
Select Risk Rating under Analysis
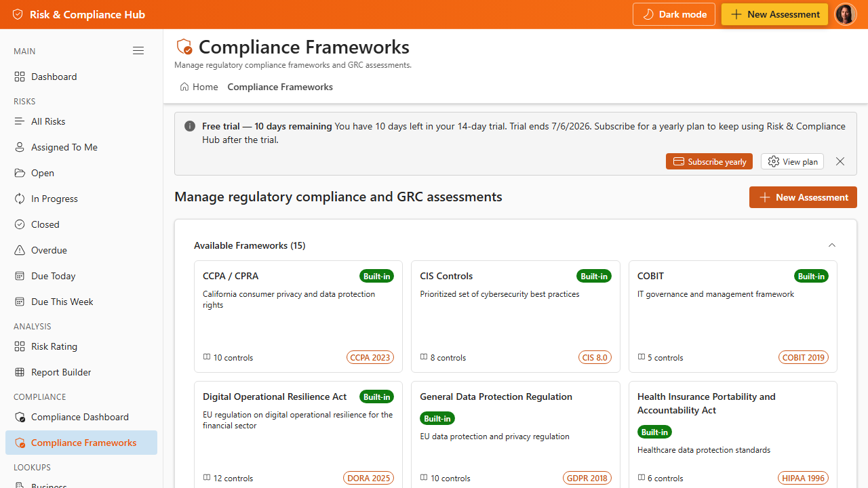(81, 346)
